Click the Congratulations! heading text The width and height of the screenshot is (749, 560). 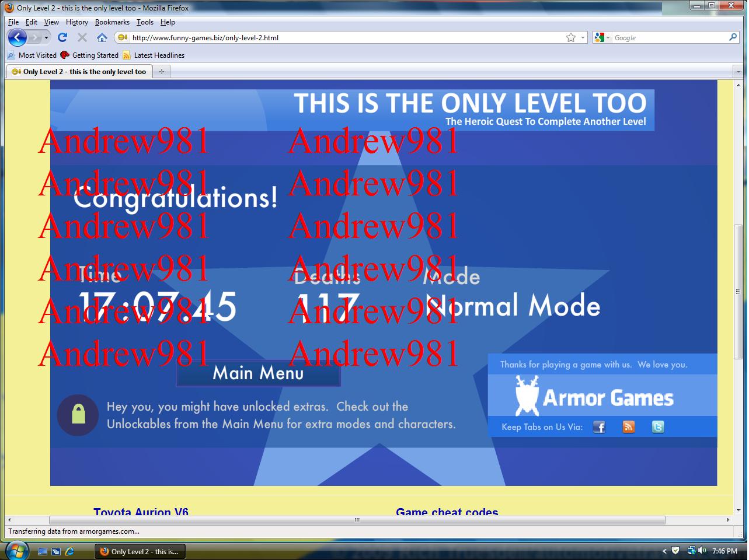pyautogui.click(x=176, y=198)
